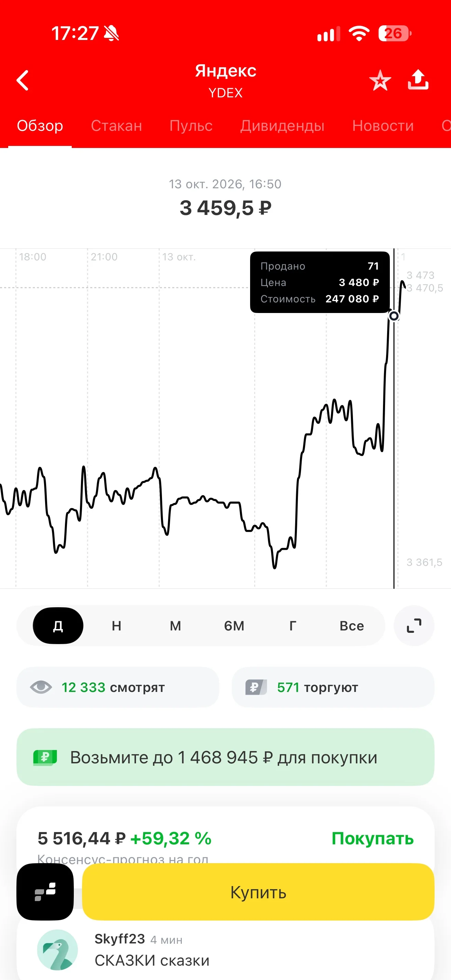Tap the eye icon beside 12 333 смотрят
The height and width of the screenshot is (980, 451).
point(41,687)
